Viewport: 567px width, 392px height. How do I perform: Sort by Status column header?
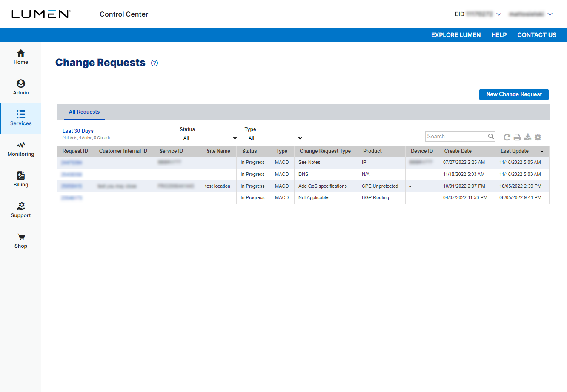(x=249, y=151)
